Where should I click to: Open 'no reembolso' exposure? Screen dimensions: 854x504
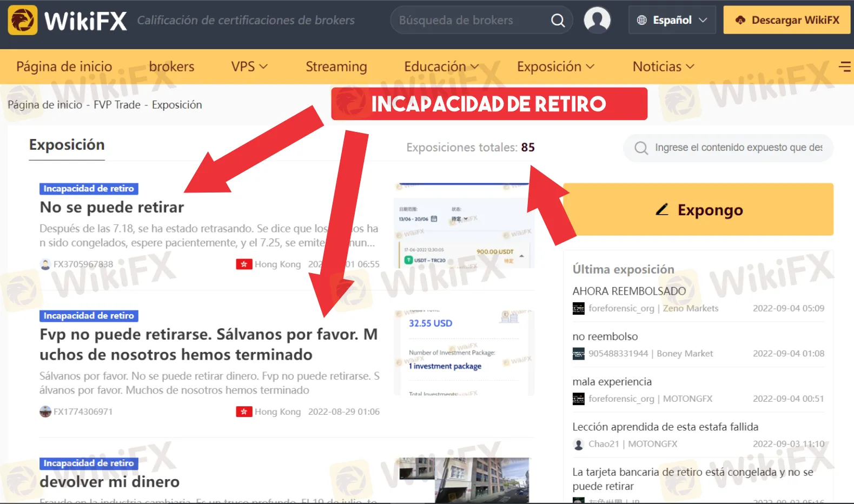click(x=605, y=336)
